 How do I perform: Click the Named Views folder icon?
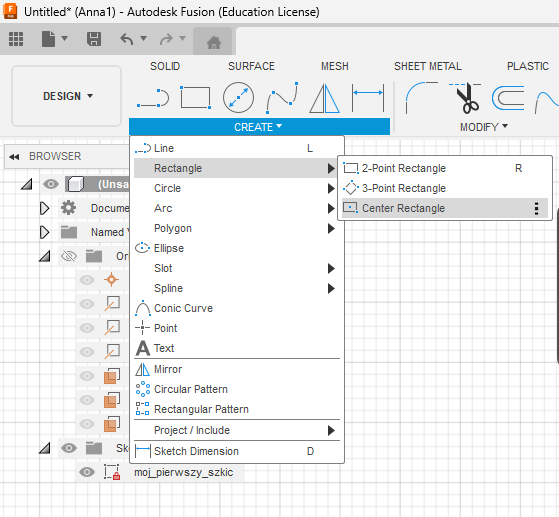(x=69, y=232)
